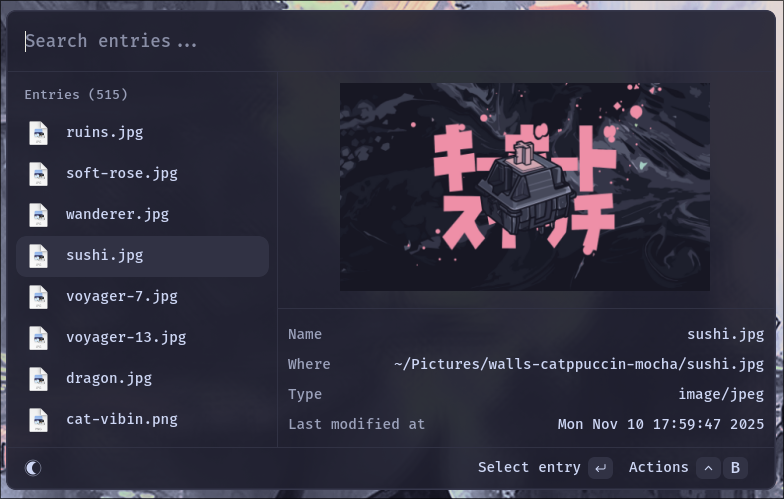784x499 pixels.
Task: Click the dragon.jpg file icon
Action: [38, 379]
